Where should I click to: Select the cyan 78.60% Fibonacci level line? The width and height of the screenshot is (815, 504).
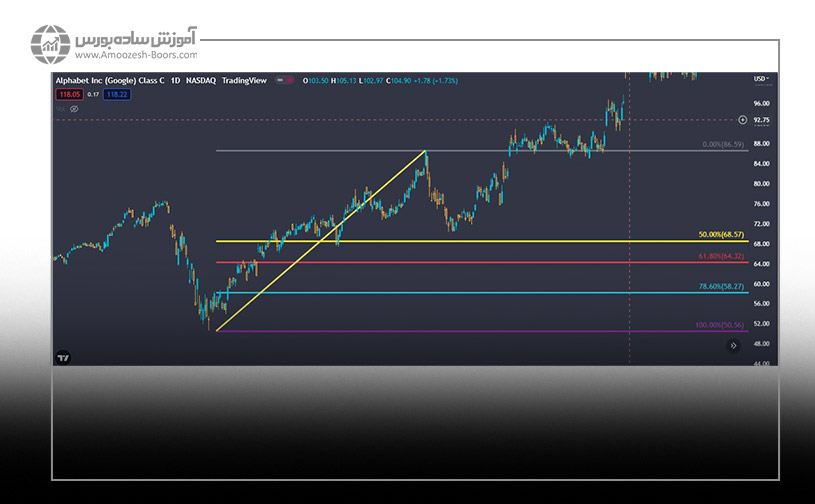click(x=450, y=292)
